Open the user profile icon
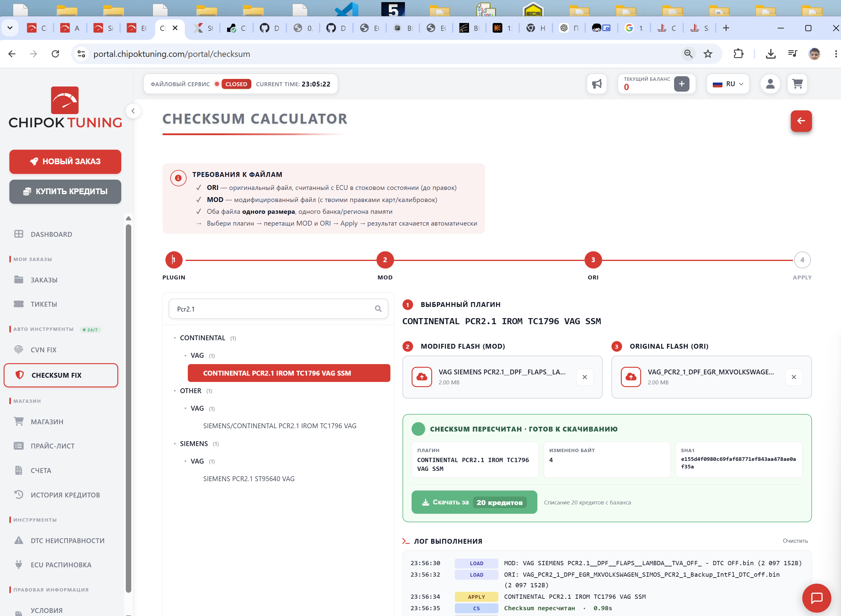Viewport: 841px width, 616px height. pyautogui.click(x=770, y=84)
